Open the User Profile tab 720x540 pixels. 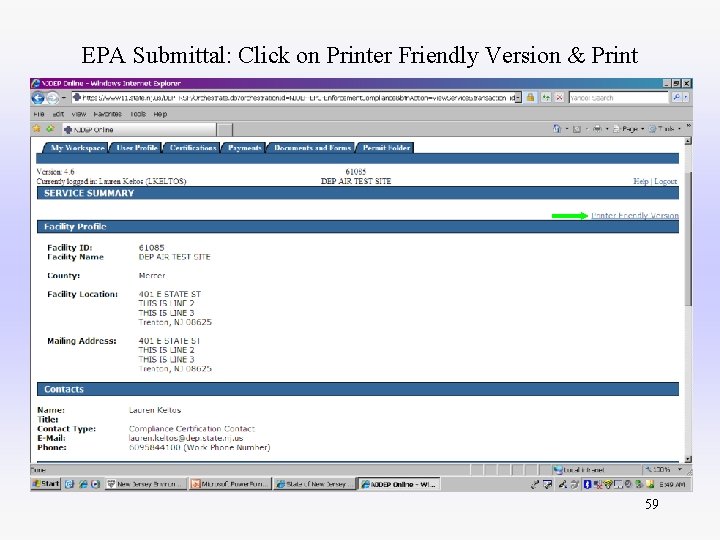tap(136, 147)
